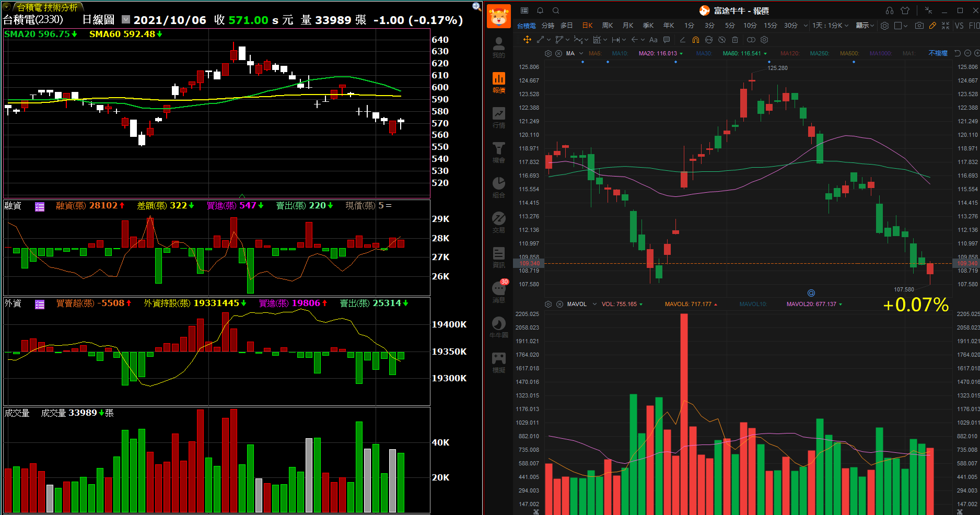Expand the measure tool dropdown arrow
Screen dimensions: 980x515
(624, 40)
